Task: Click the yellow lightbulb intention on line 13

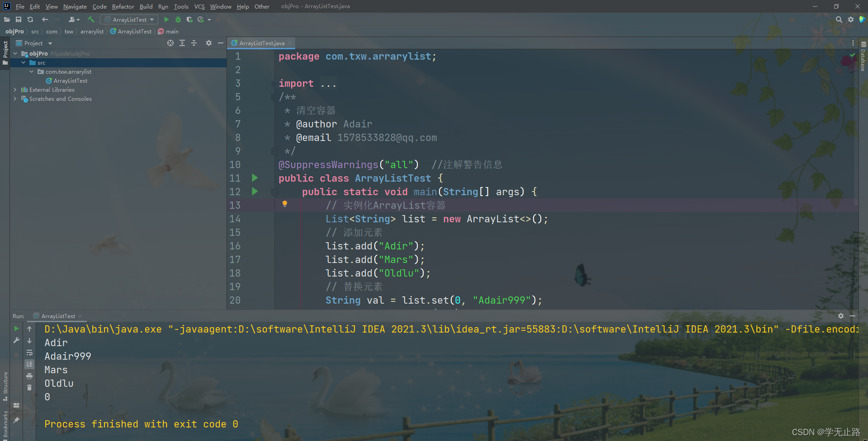Action: [285, 204]
